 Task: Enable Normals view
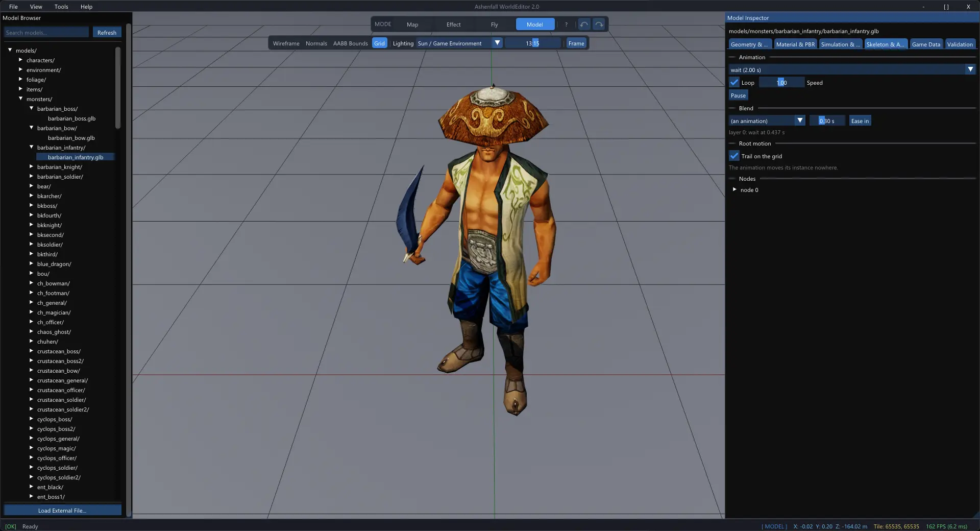316,43
